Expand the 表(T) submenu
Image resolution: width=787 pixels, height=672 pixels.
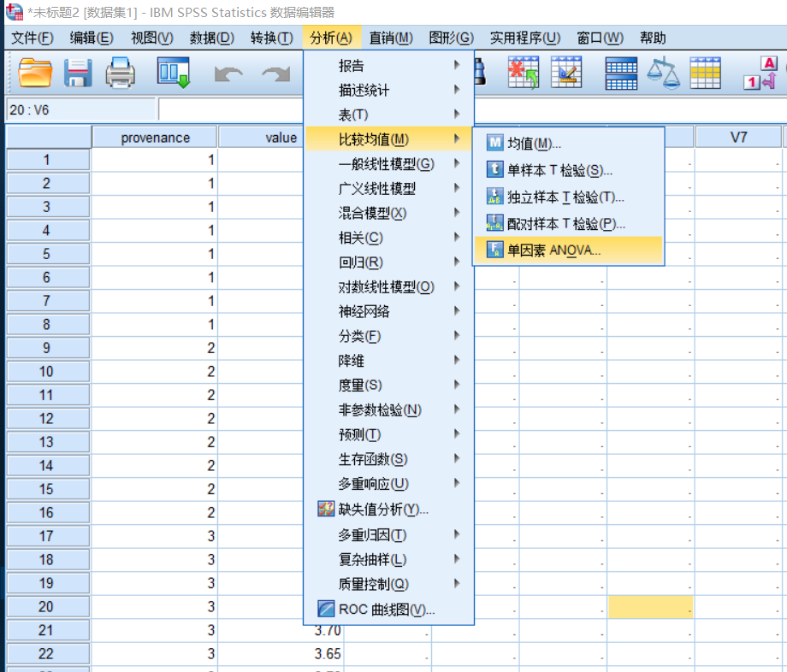pos(389,115)
